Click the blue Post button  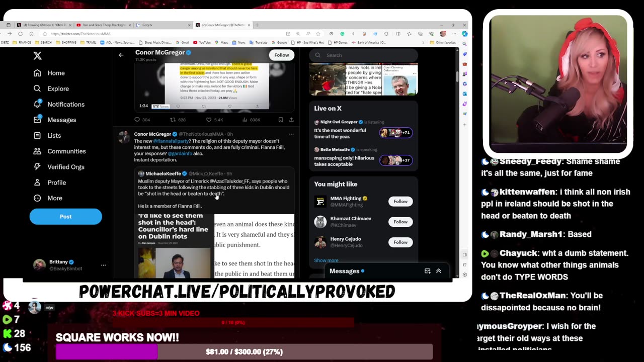click(x=65, y=216)
